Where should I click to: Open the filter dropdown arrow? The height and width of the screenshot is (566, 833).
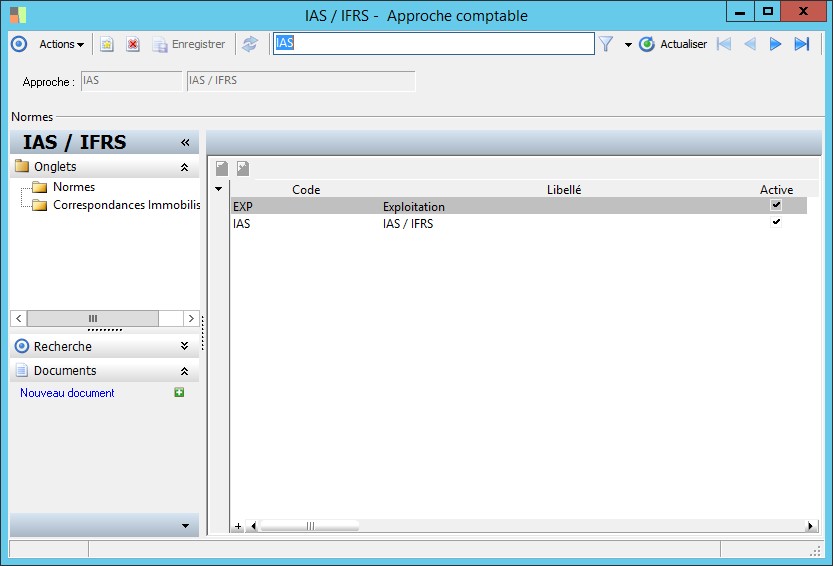pos(628,45)
